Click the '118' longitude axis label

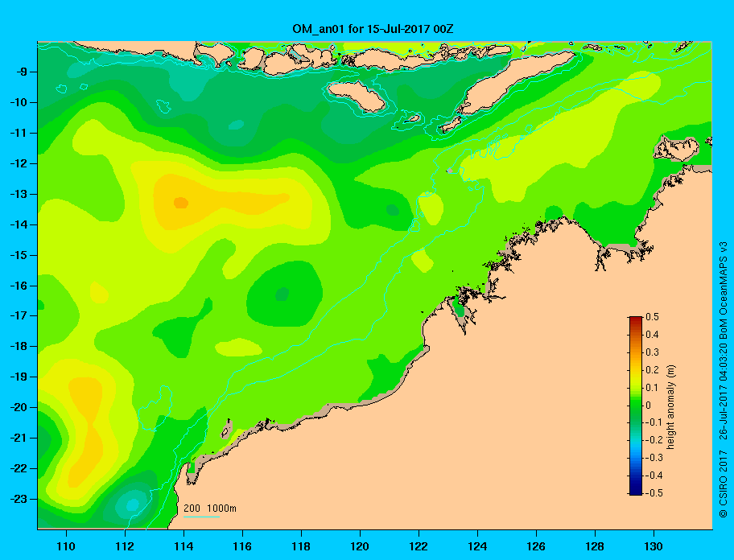click(x=301, y=546)
